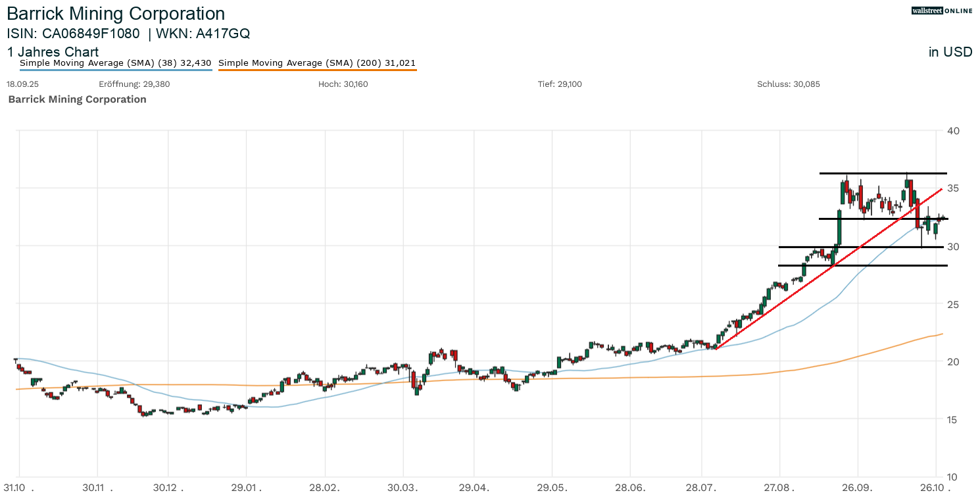The image size is (980, 493).
Task: Click the ISIN code CA06849F1080
Action: click(x=91, y=34)
